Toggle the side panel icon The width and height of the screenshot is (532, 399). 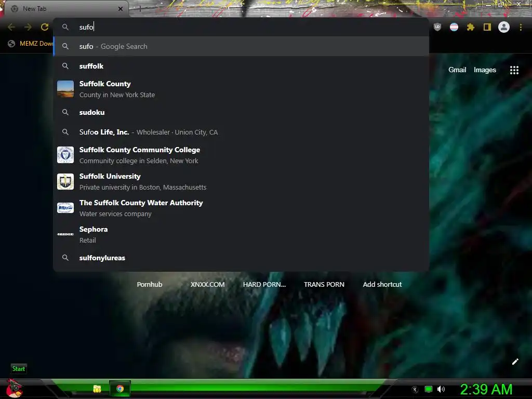click(x=487, y=27)
